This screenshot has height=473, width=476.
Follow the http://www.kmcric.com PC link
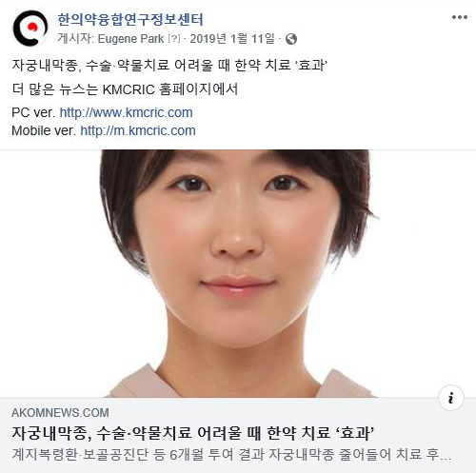coord(126,112)
